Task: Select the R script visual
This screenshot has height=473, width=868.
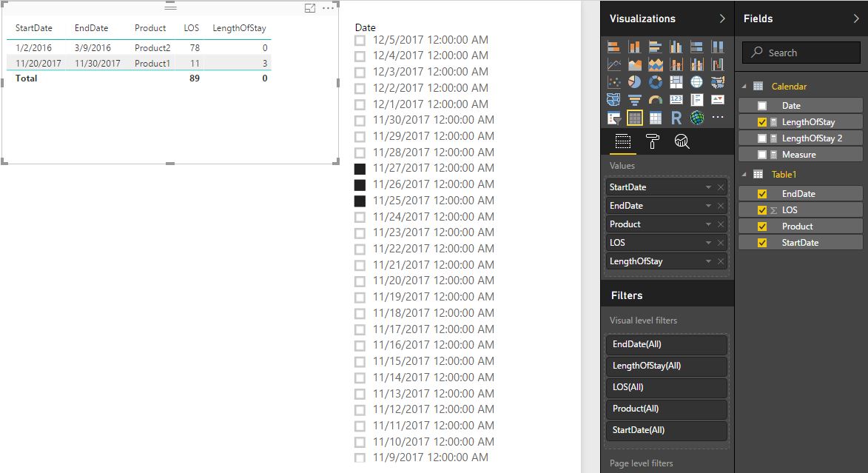Action: pos(676,118)
